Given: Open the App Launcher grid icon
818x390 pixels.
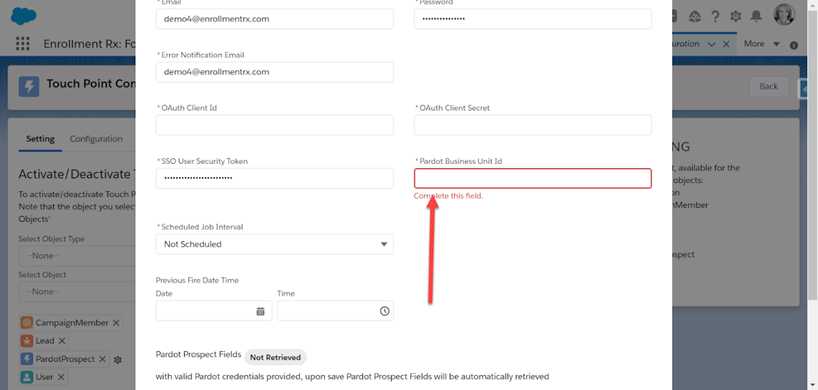Looking at the screenshot, I should (x=22, y=44).
